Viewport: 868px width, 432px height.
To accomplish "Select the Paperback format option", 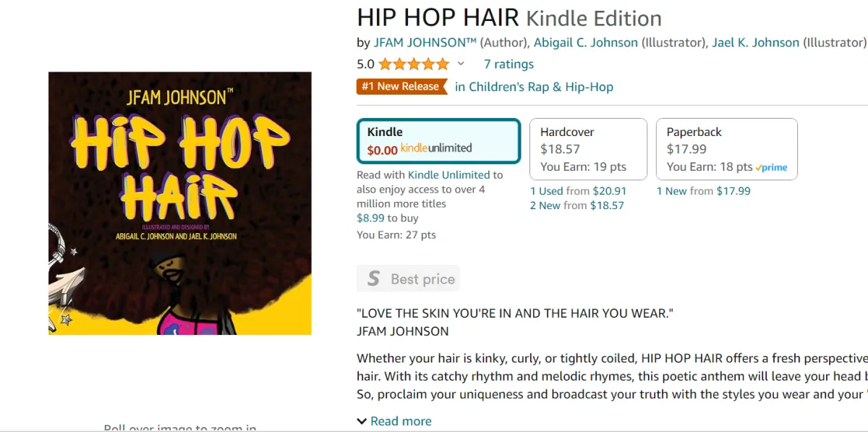I will point(727,149).
